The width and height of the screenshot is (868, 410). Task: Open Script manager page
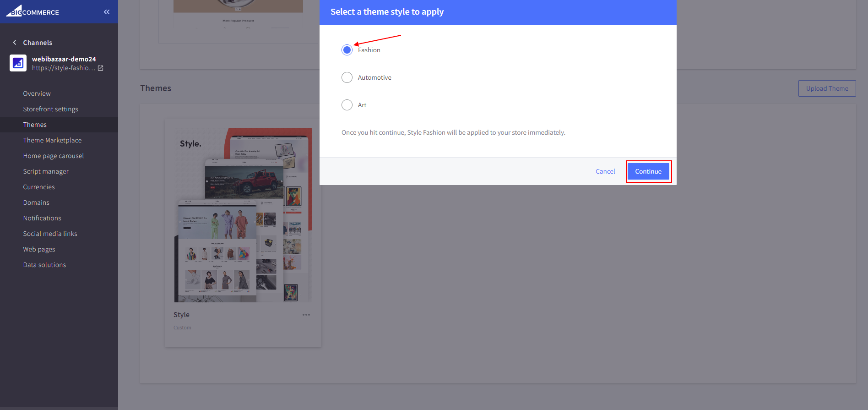(x=46, y=171)
